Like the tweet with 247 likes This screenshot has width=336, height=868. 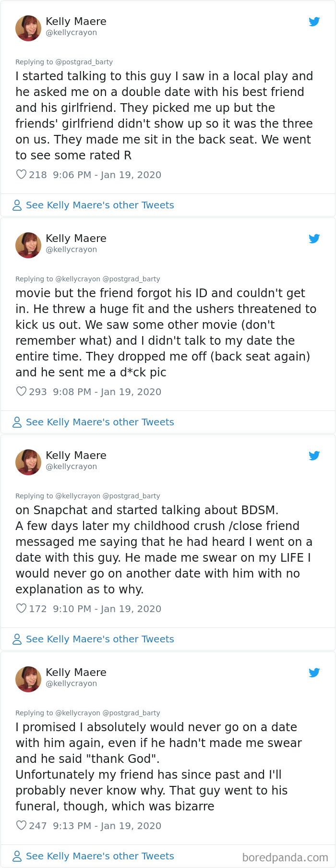tap(21, 826)
